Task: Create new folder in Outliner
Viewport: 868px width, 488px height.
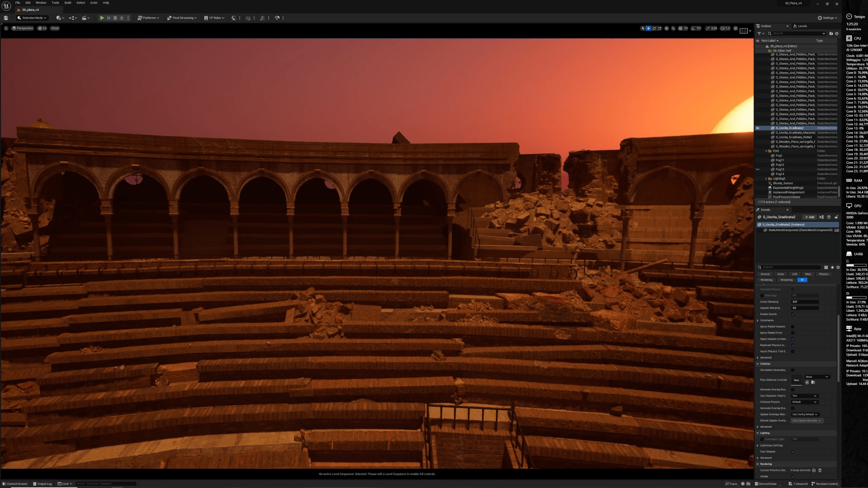Action: tap(831, 33)
